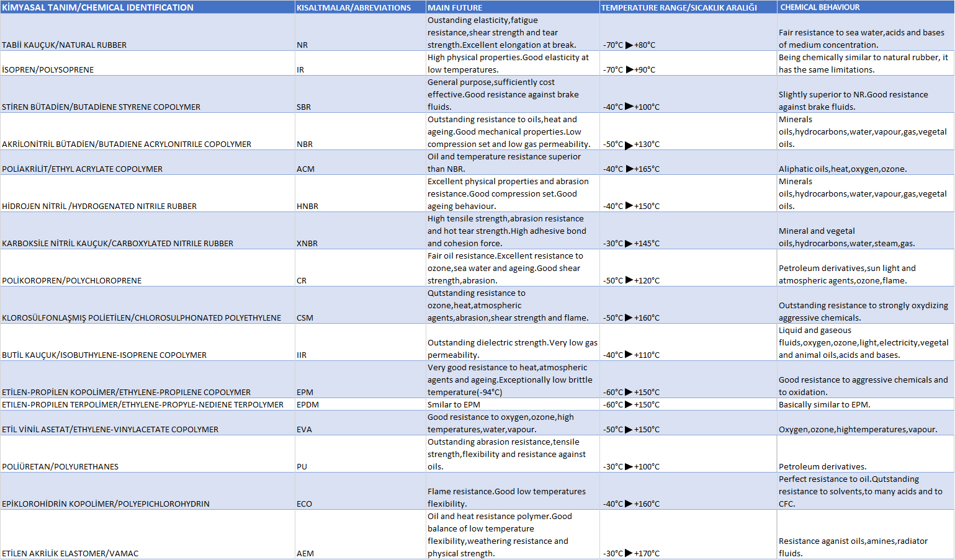Select the -50°C to +130°C temperature cell
Viewport: 955px width, 560px height.
point(688,131)
